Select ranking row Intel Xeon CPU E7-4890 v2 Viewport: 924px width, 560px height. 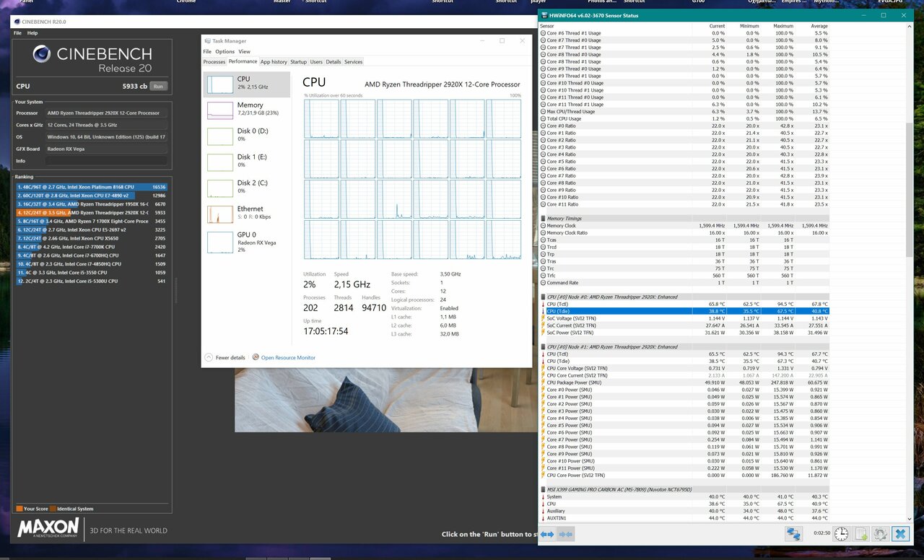tap(92, 196)
